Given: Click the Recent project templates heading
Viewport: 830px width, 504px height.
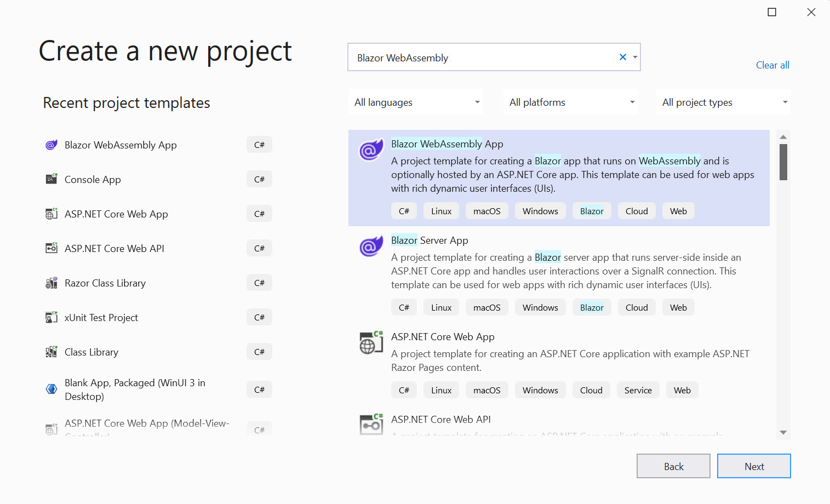Looking at the screenshot, I should (127, 103).
